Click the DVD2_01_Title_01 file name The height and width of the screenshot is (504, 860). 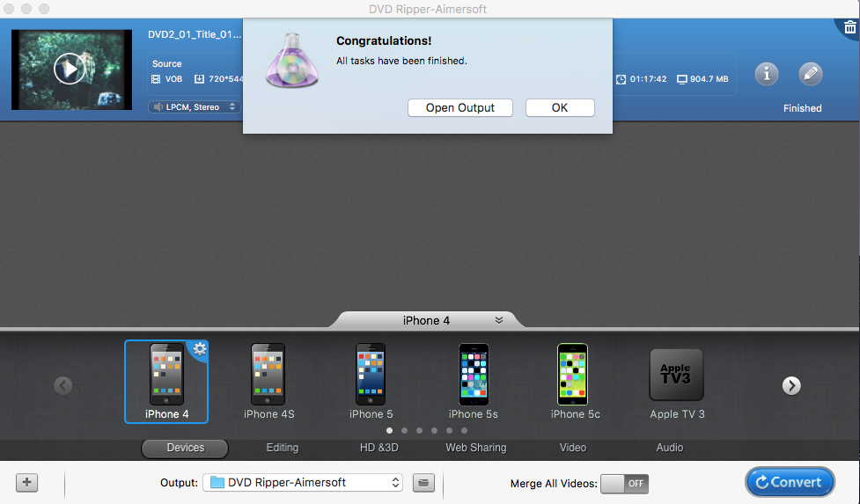(x=195, y=34)
